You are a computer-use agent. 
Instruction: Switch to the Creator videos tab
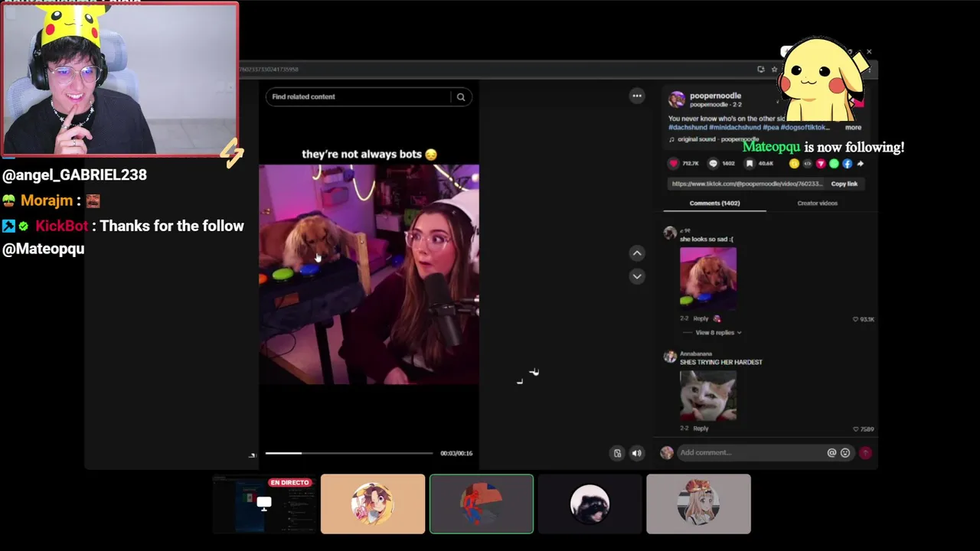pos(817,203)
